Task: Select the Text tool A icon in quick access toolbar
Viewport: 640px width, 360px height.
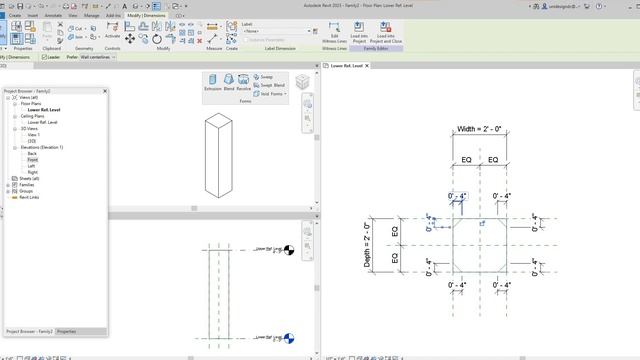Action: [x=124, y=6]
